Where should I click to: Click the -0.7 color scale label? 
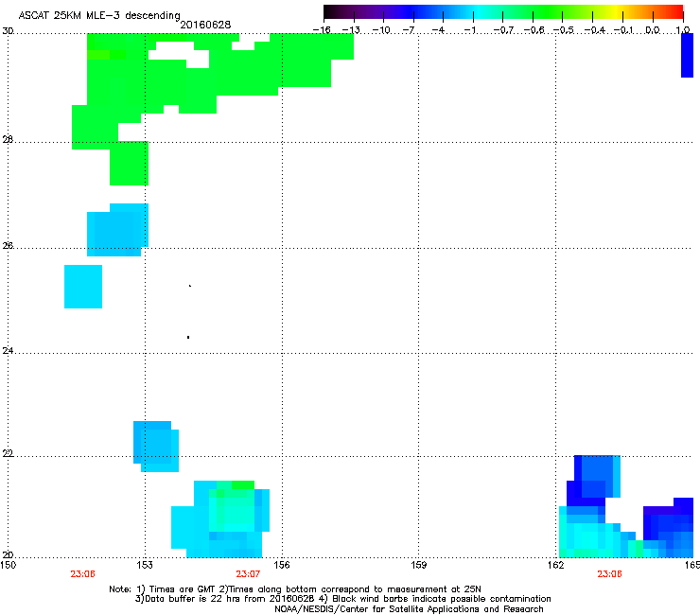click(x=503, y=30)
